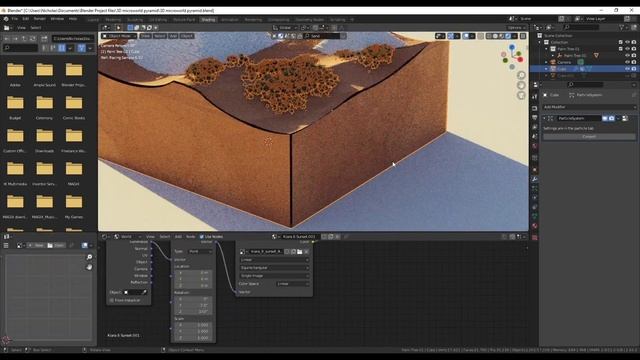This screenshot has width=640, height=360.
Task: Open the Add Modifier dropdown
Action: [x=589, y=107]
